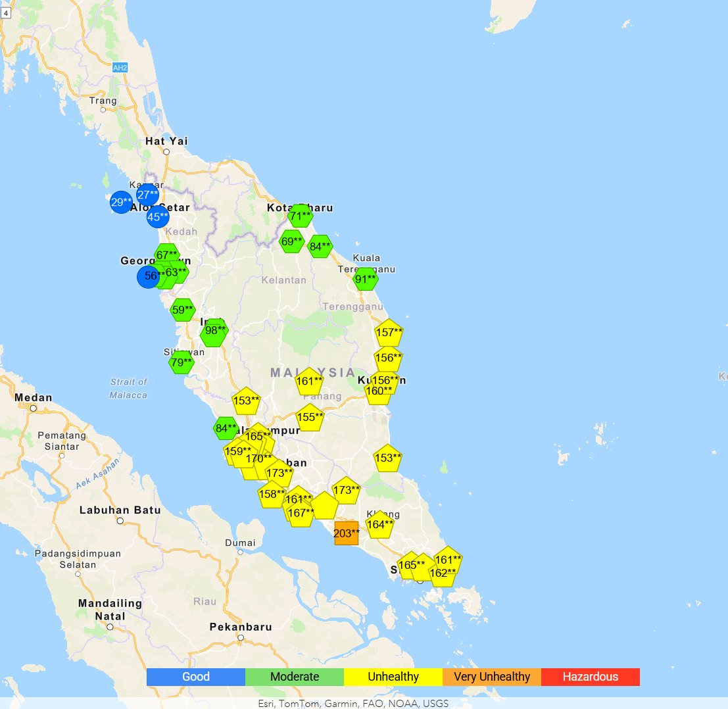Click the Medan city label
The image size is (728, 709).
(x=34, y=397)
